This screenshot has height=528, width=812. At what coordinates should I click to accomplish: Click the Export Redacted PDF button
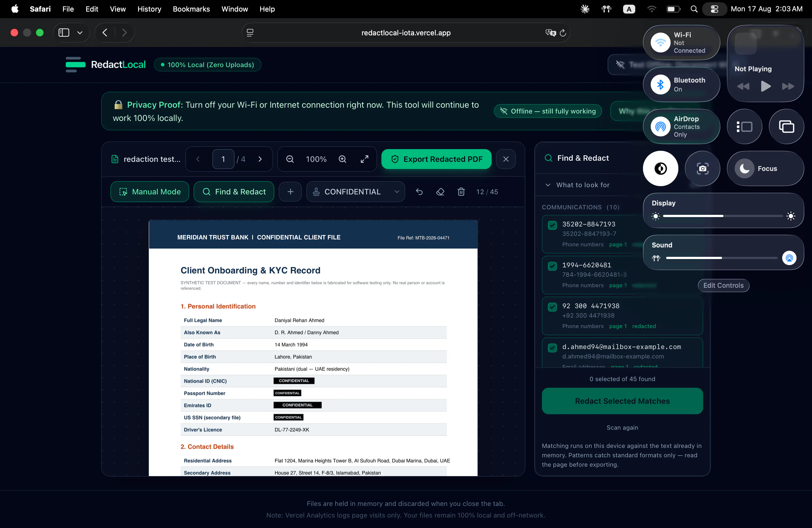click(x=436, y=159)
